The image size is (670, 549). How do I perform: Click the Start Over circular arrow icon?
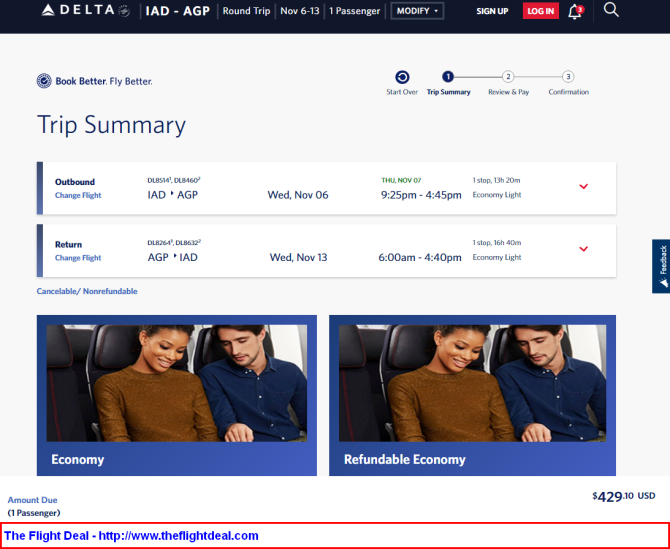pyautogui.click(x=402, y=77)
